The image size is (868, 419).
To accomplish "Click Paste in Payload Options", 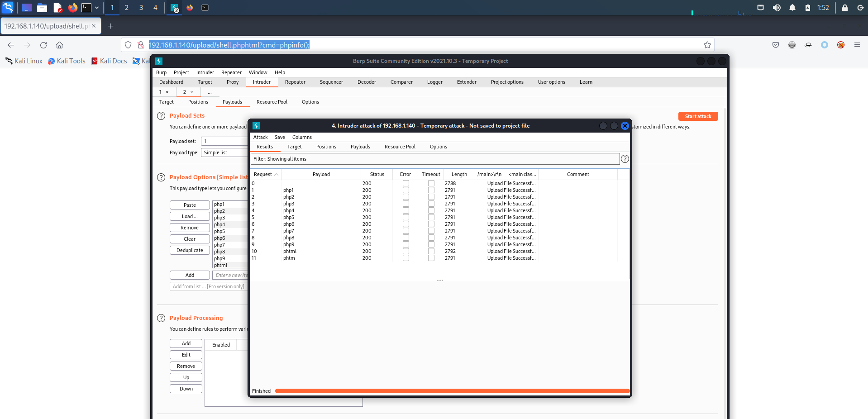I will pos(190,205).
